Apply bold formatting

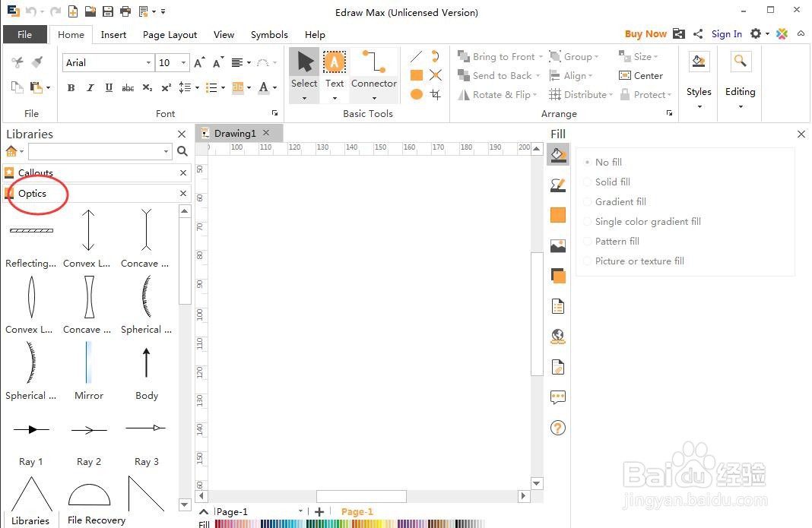point(71,87)
